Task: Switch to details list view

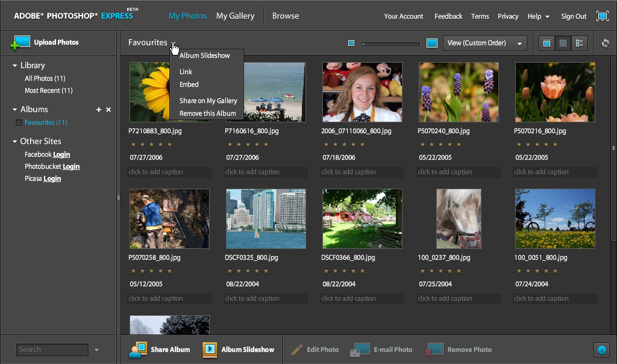Action: point(579,43)
